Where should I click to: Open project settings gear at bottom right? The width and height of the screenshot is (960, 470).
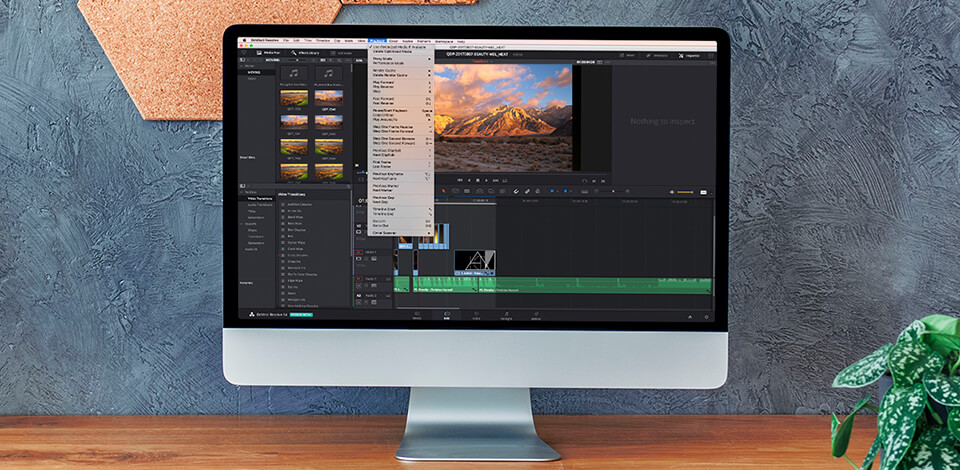tap(706, 316)
